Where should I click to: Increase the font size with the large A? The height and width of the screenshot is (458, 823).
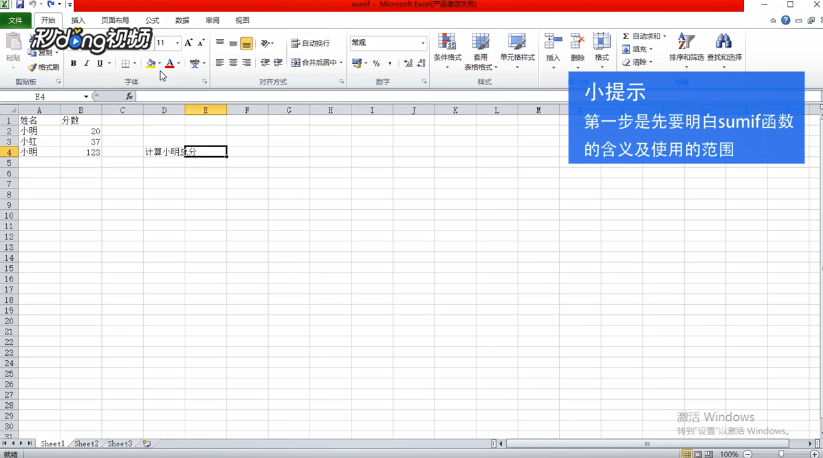coord(188,42)
